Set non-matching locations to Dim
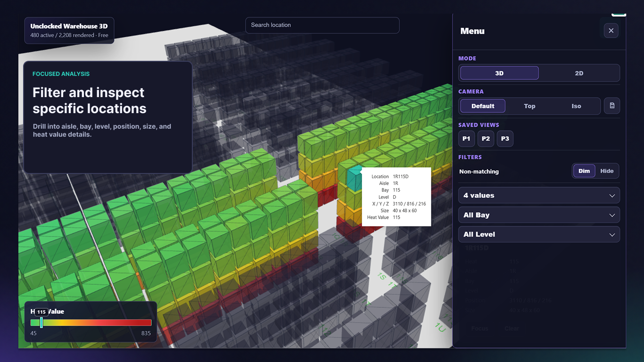This screenshot has height=362, width=644. (584, 171)
